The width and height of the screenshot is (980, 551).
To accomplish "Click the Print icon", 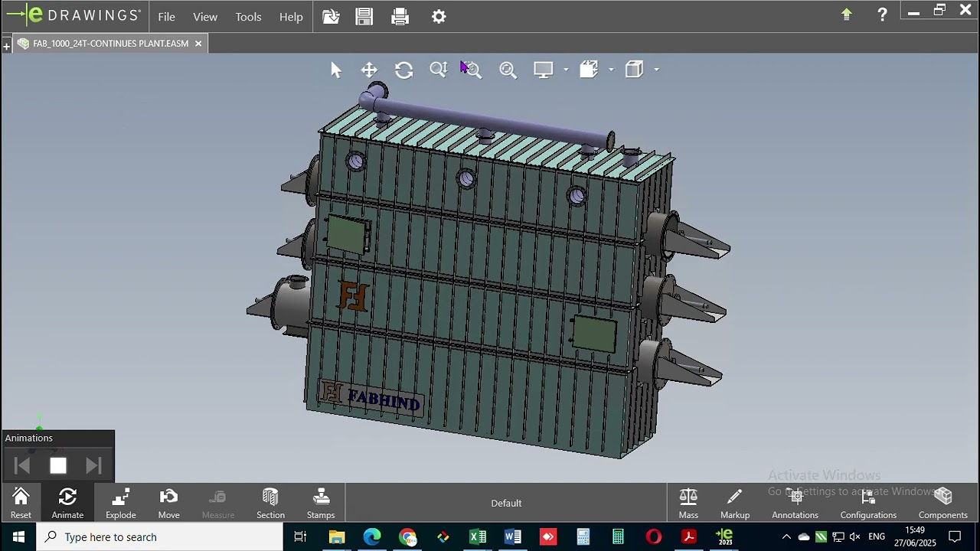I will click(400, 16).
